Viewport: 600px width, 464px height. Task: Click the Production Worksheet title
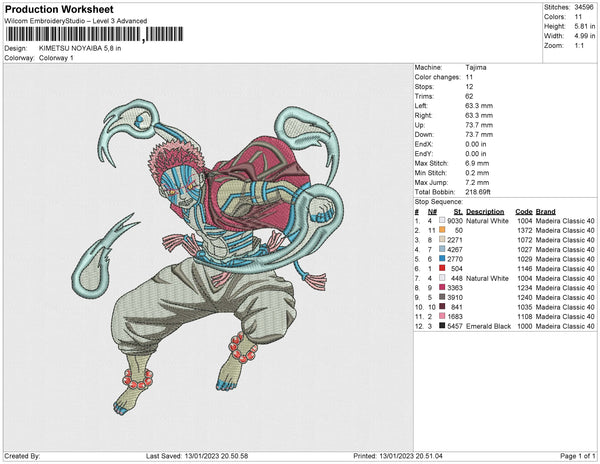59,10
